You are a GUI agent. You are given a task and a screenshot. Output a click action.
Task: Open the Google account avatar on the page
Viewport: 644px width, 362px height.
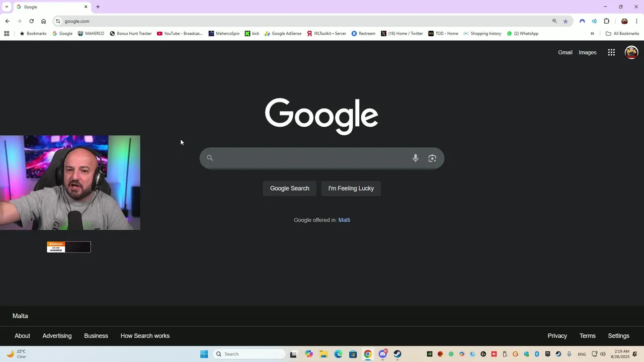[631, 52]
